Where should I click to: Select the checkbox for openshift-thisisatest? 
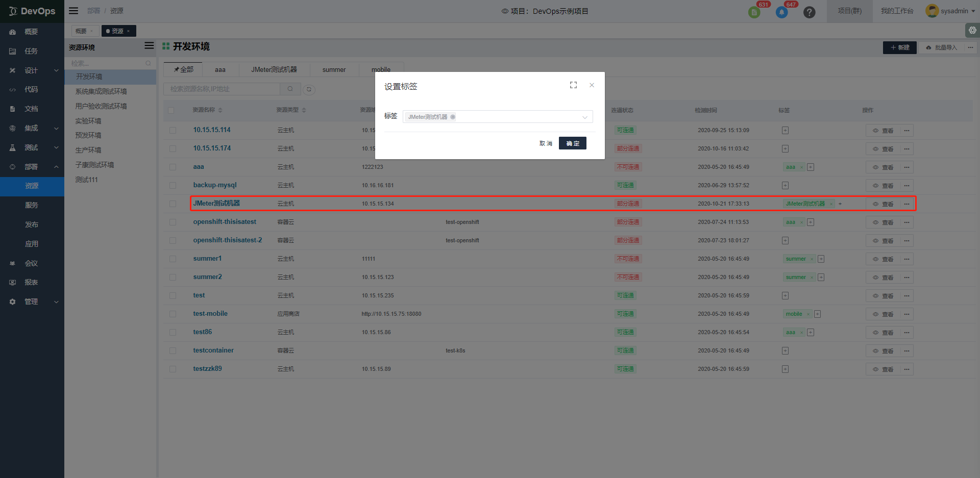[173, 222]
